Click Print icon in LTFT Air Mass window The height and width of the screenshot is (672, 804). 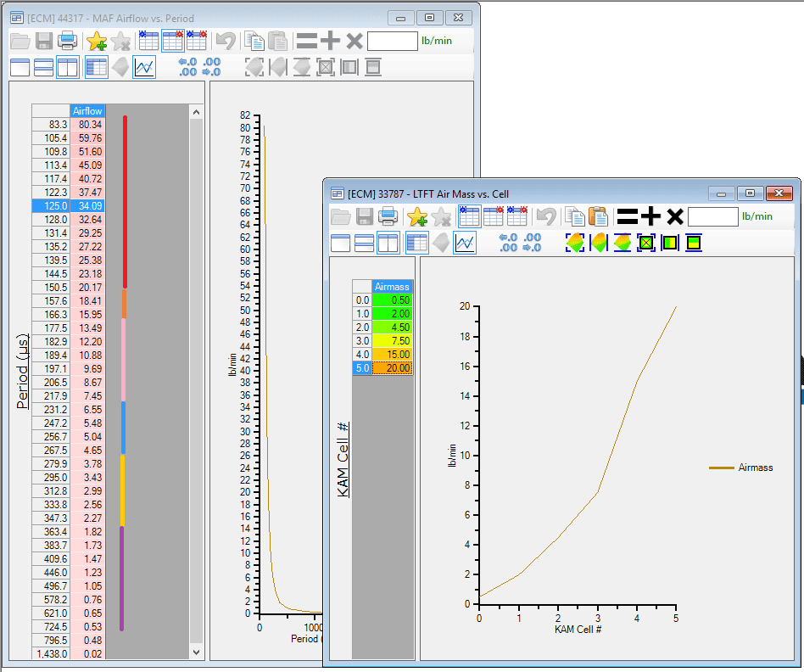pyautogui.click(x=388, y=216)
